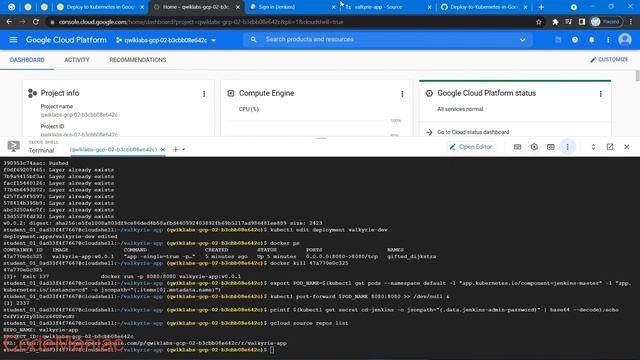Reload the current page
Viewport: 640px width, 360px height.
[36, 22]
